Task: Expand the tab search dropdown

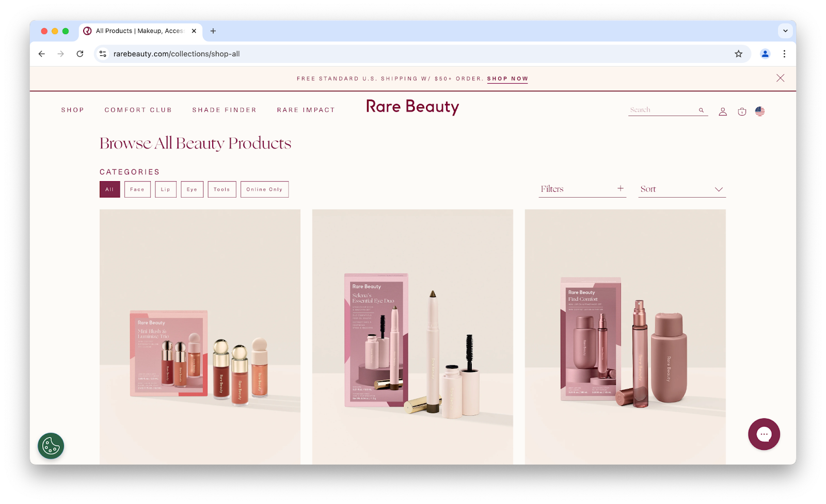Action: 785,31
